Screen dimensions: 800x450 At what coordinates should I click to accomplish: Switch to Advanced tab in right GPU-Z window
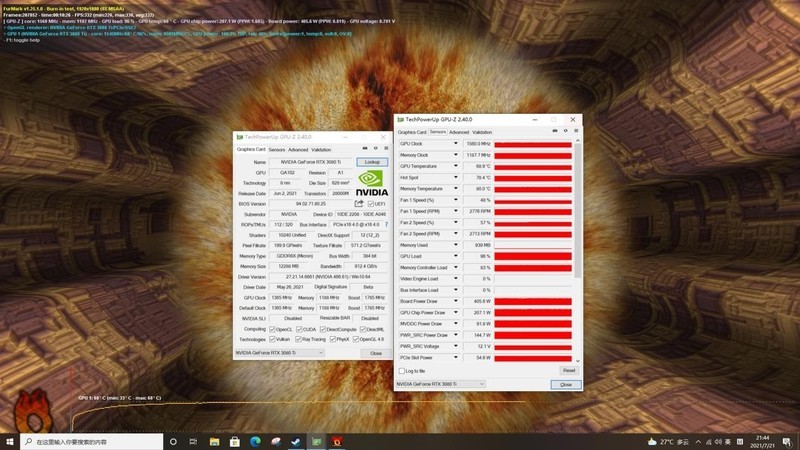click(x=459, y=132)
